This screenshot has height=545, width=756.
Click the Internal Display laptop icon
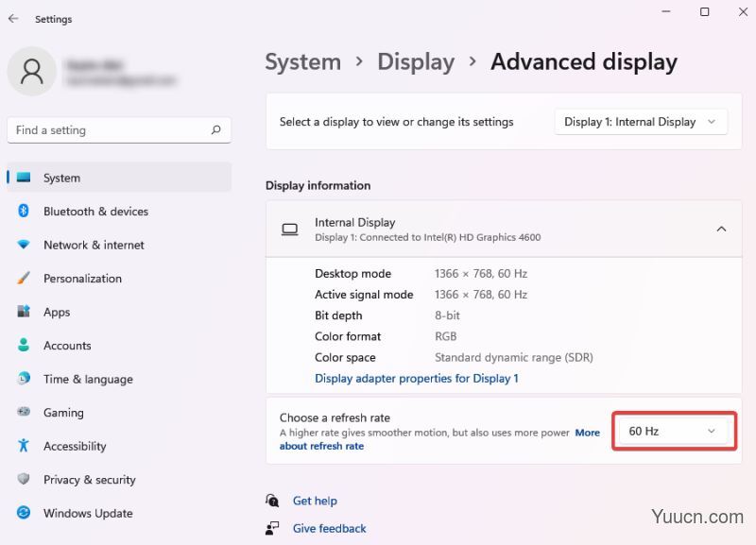(x=290, y=230)
